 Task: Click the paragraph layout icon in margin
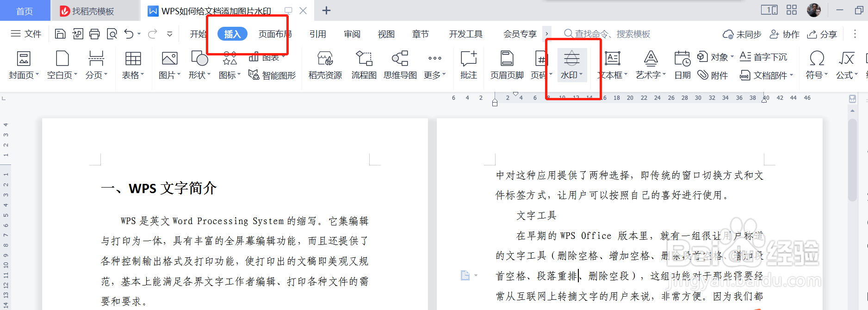tap(465, 275)
